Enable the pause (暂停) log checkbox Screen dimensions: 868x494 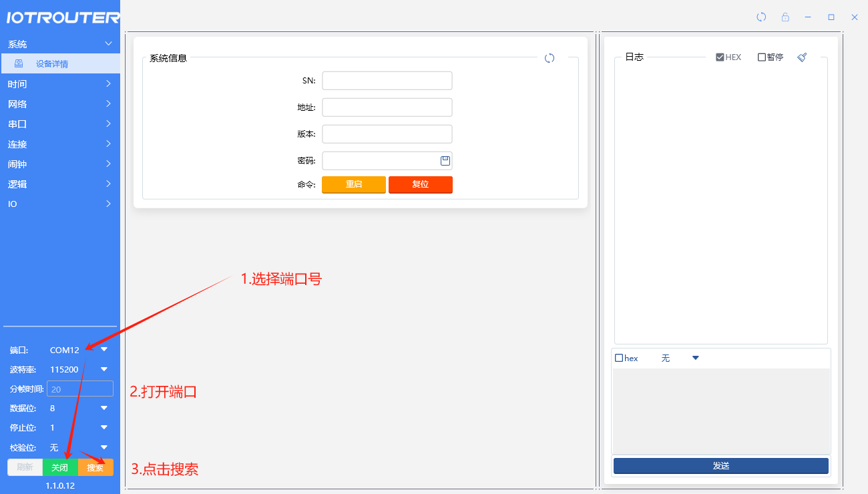pyautogui.click(x=762, y=57)
